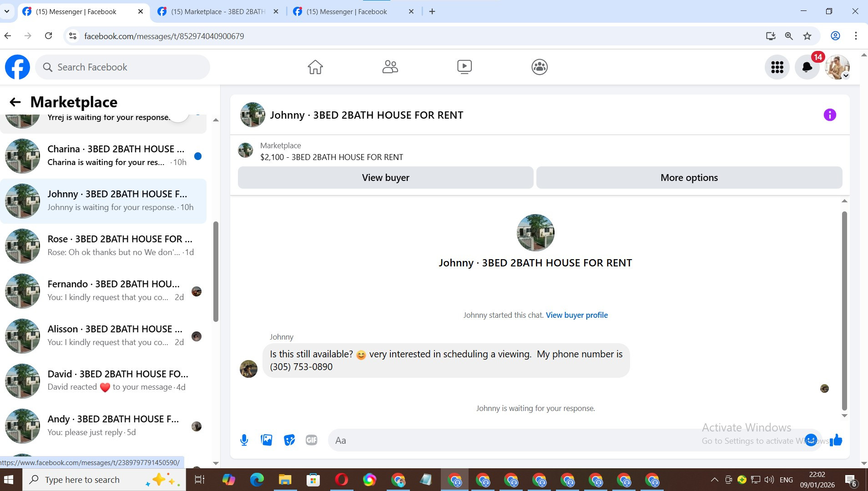This screenshot has height=491, width=868.
Task: Choose a sticker icon in composer
Action: [289, 440]
